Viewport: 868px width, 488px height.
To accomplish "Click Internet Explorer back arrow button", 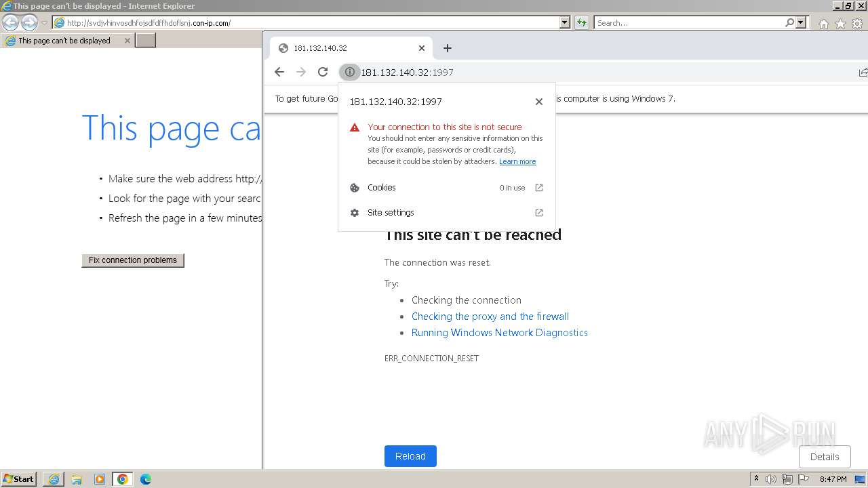I will pyautogui.click(x=11, y=23).
